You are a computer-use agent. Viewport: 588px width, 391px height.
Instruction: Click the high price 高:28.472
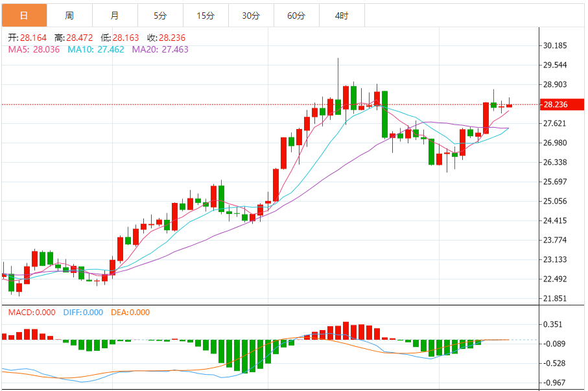pyautogui.click(x=73, y=38)
